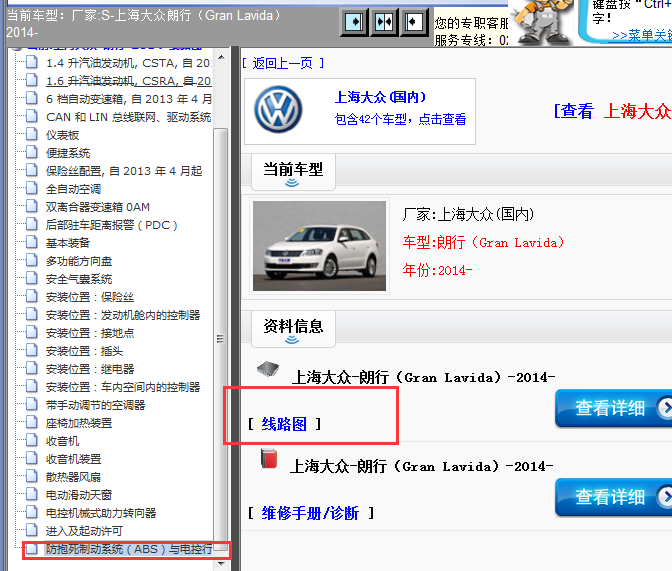Viewport: 672px width, 571px height.
Task: Select 安装位置：继电器 entry
Action: [90, 369]
